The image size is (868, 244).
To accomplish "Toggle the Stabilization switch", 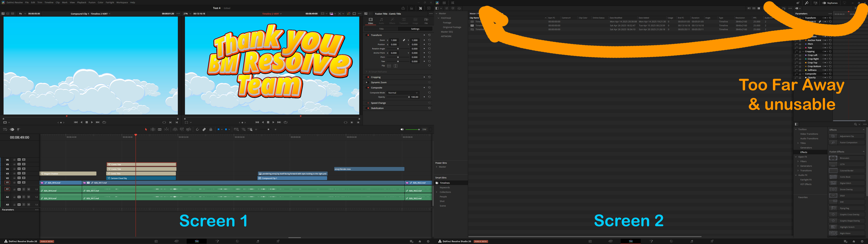I will 368,108.
